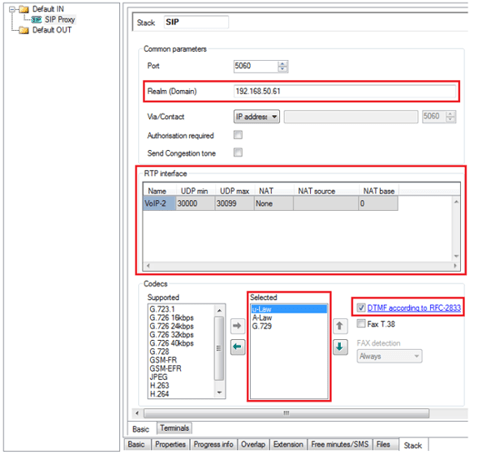Select u-Law in Selected codecs
The width and height of the screenshot is (500, 460).
click(289, 309)
